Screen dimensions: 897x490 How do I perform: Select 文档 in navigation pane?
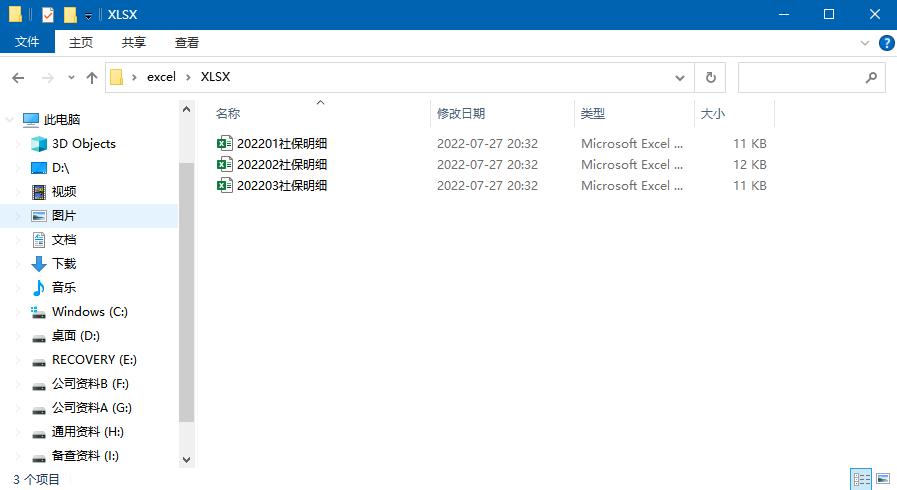pos(63,240)
